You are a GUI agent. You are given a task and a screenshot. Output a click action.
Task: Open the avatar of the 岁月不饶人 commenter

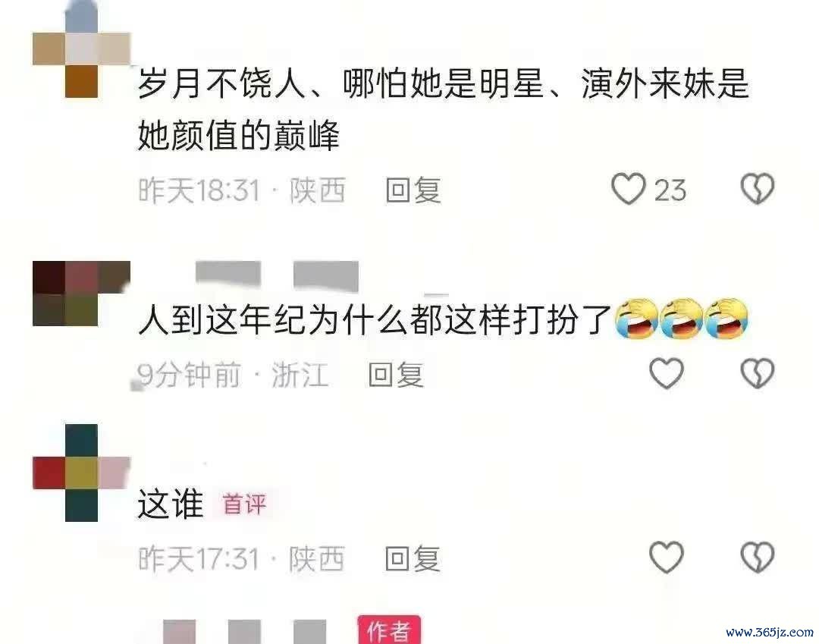coord(81,49)
